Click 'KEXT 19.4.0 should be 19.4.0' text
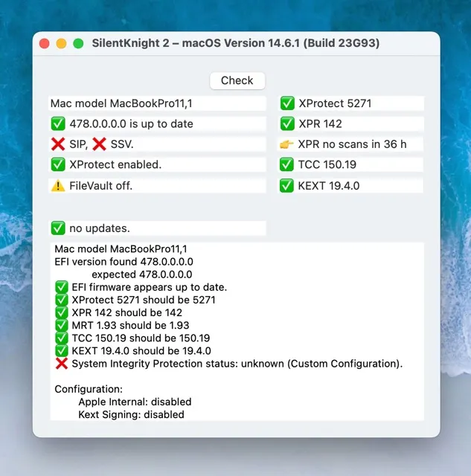Image resolution: width=471 pixels, height=476 pixels. pos(141,351)
